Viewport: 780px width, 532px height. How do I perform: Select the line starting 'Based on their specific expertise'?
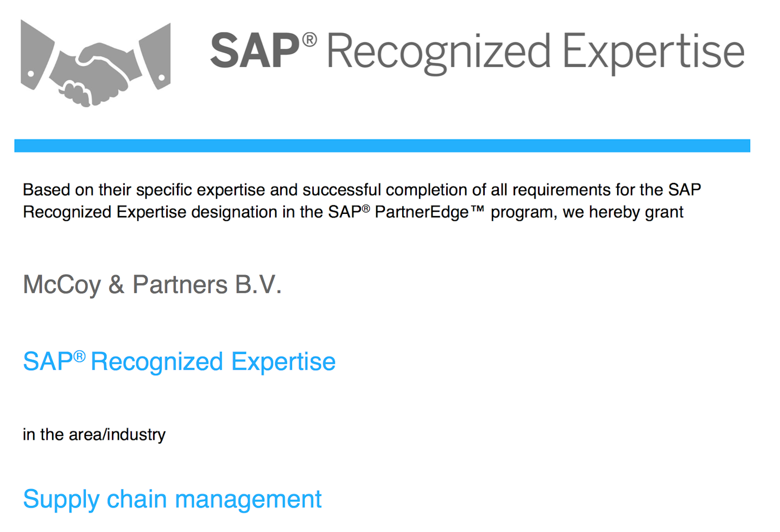tap(362, 189)
